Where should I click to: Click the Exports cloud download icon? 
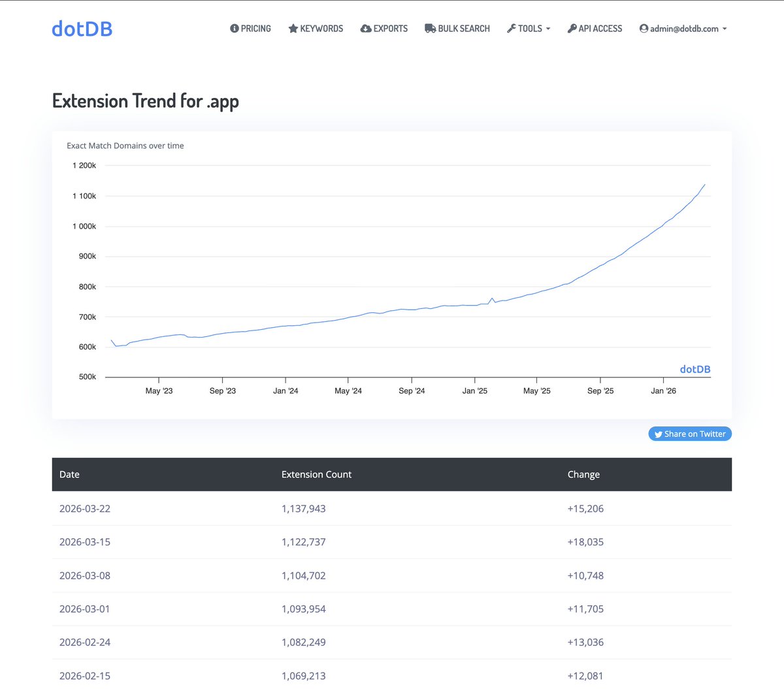366,29
